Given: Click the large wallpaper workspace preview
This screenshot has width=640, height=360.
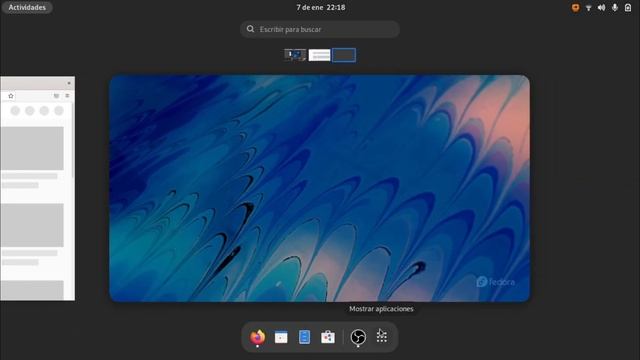Looking at the screenshot, I should click(320, 188).
